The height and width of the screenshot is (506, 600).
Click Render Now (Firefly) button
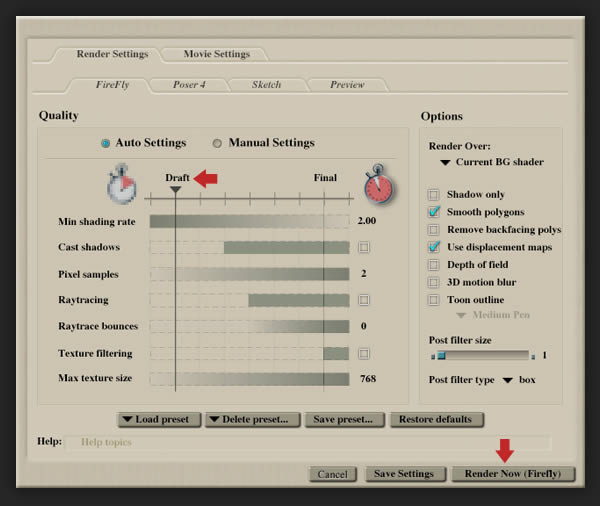(x=513, y=474)
